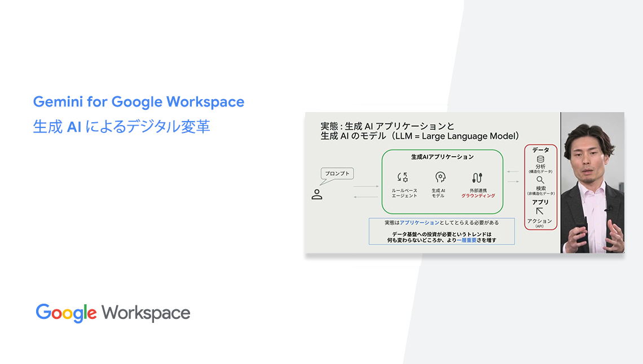Click the ルールベース エージェント label
The width and height of the screenshot is (643, 364).
coord(404,193)
